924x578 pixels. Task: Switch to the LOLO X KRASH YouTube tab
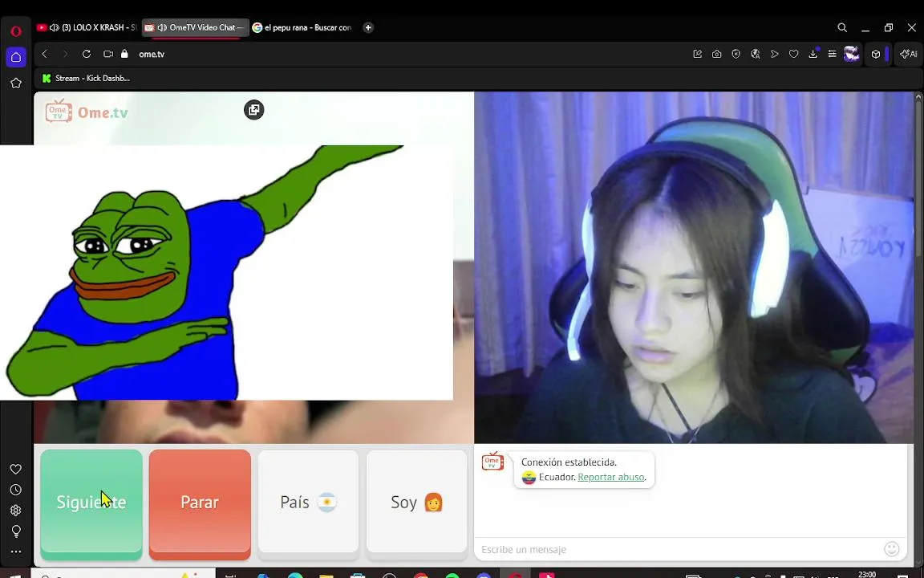point(86,28)
